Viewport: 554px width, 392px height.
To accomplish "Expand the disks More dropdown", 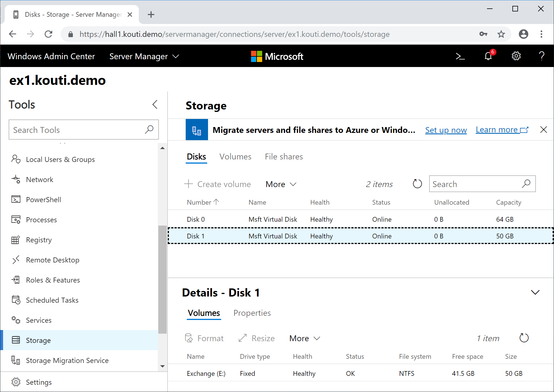I will point(281,184).
